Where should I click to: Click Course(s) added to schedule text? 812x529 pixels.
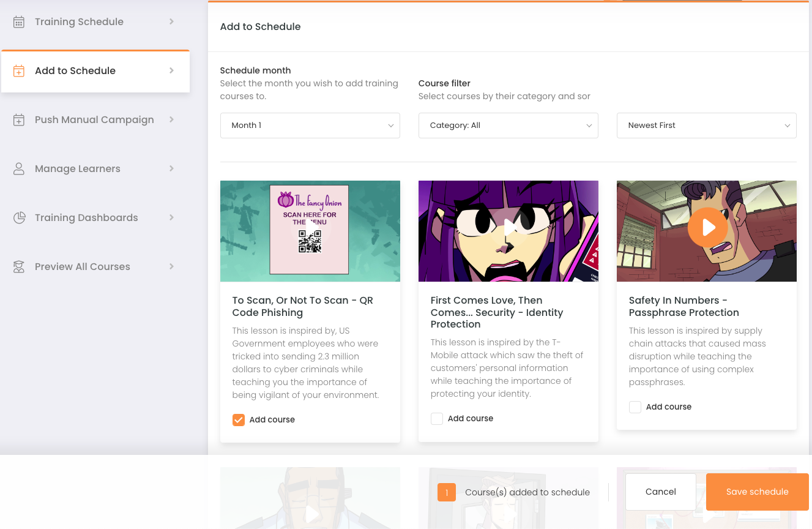(527, 492)
